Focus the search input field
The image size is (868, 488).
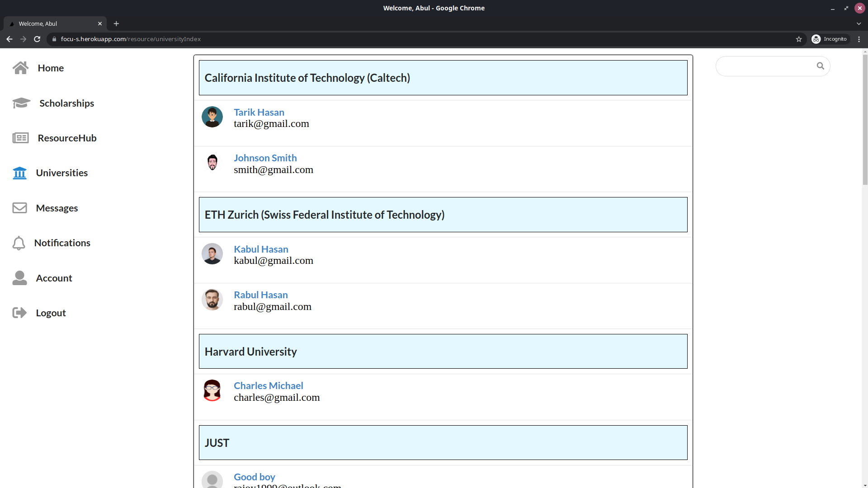766,66
